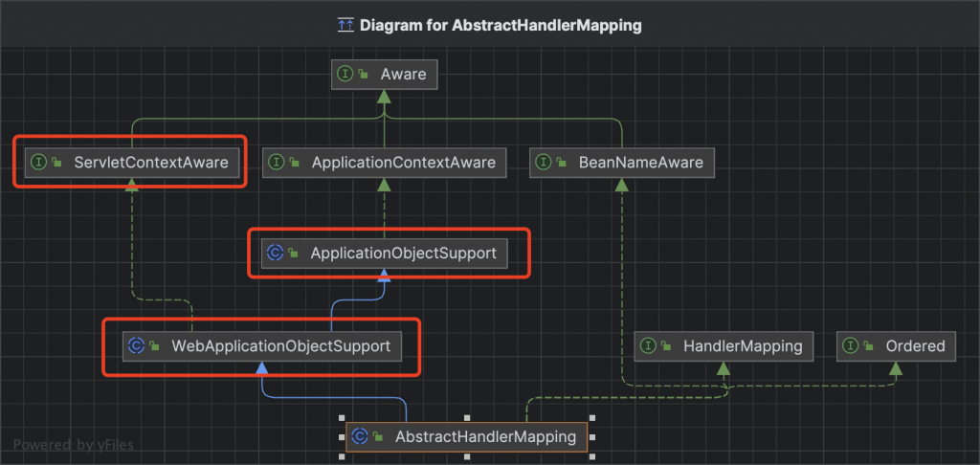The height and width of the screenshot is (465, 980).
Task: Click the public lock icon on ApplicationObjectSupport
Action: [293, 254]
